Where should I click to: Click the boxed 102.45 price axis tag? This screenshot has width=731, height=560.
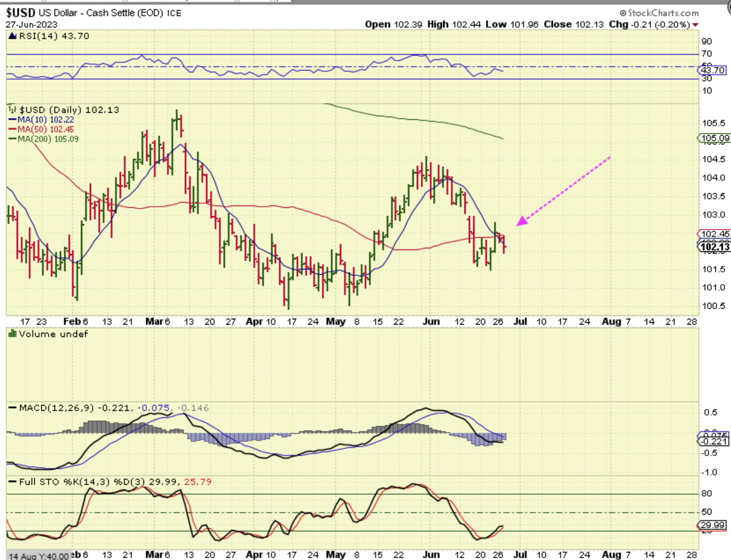click(715, 234)
